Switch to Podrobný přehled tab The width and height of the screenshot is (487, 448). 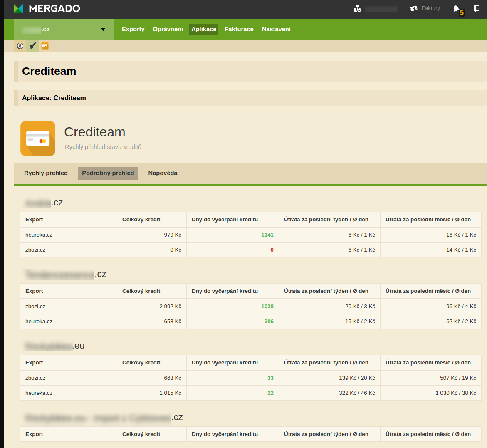click(x=108, y=173)
